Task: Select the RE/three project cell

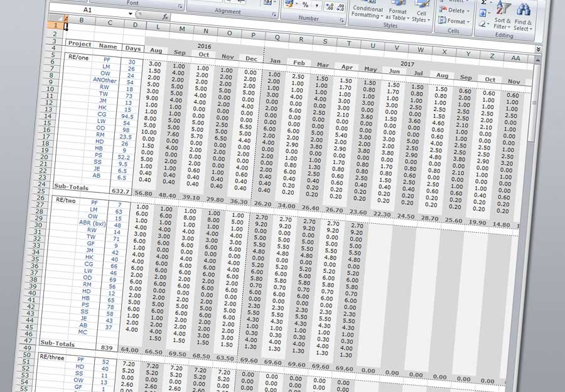Action: [51, 357]
